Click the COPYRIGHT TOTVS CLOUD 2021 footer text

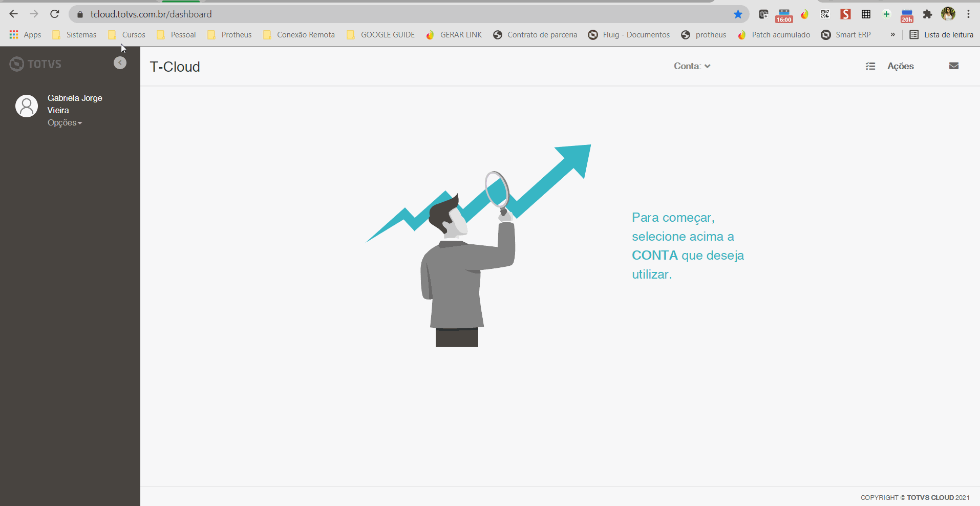(915, 497)
